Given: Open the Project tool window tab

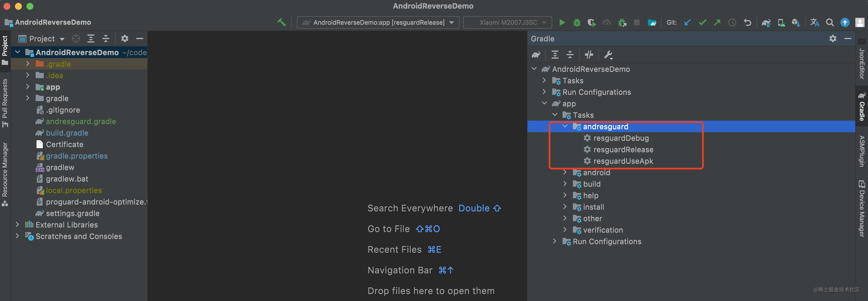Looking at the screenshot, I should pyautogui.click(x=5, y=51).
